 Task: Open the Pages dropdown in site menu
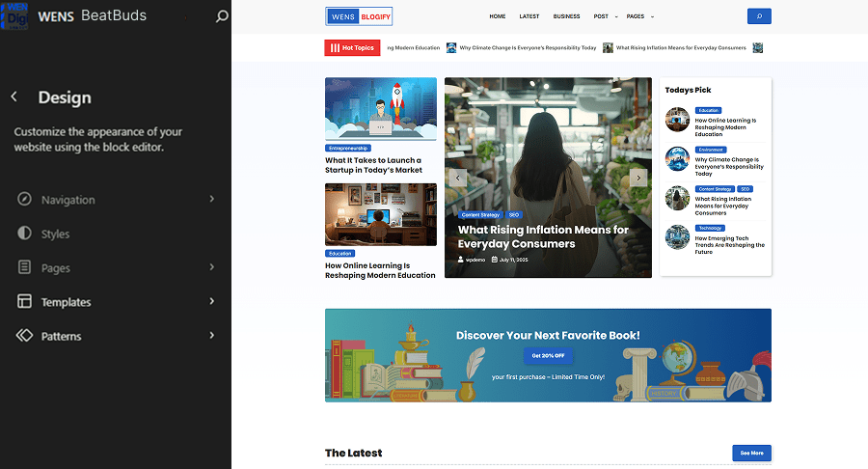tap(637, 16)
